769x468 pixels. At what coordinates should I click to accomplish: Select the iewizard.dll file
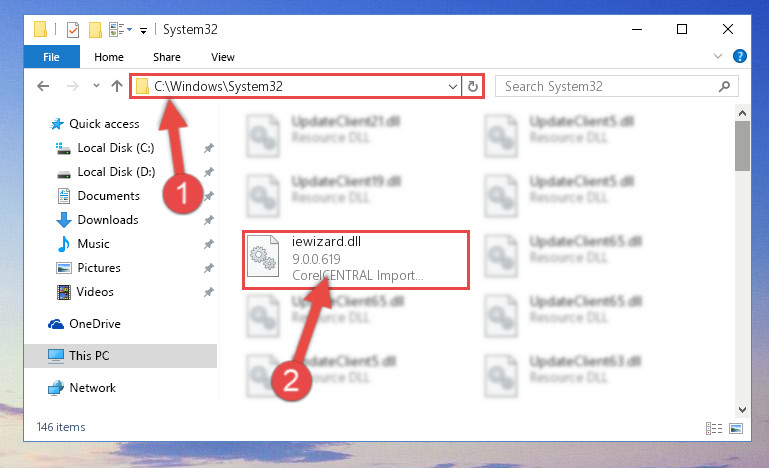[356, 260]
